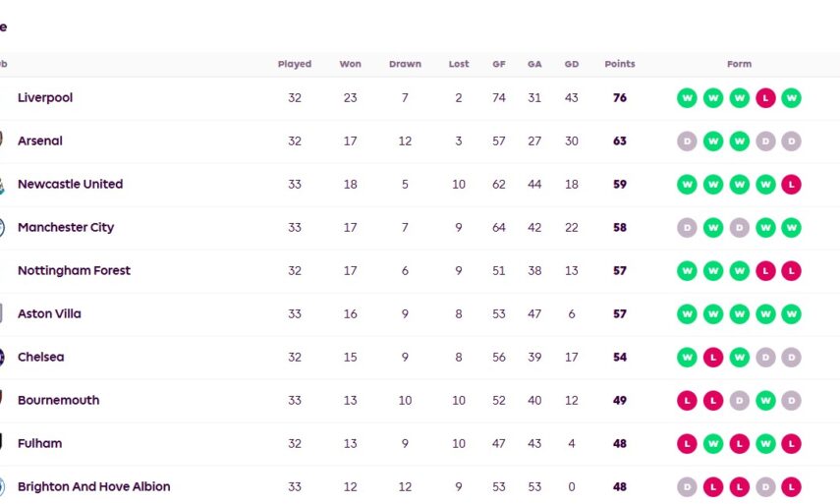Click the Won column header
The height and width of the screenshot is (504, 840).
(350, 65)
